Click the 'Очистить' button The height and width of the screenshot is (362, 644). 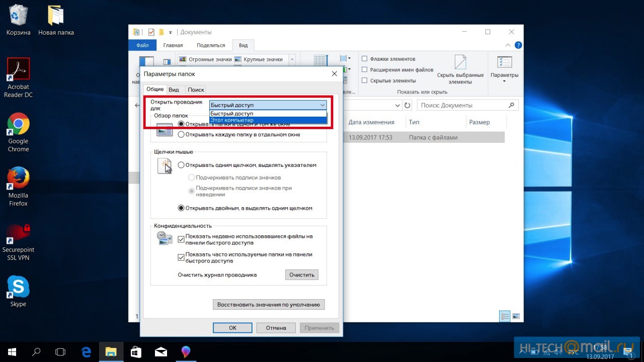coord(301,275)
